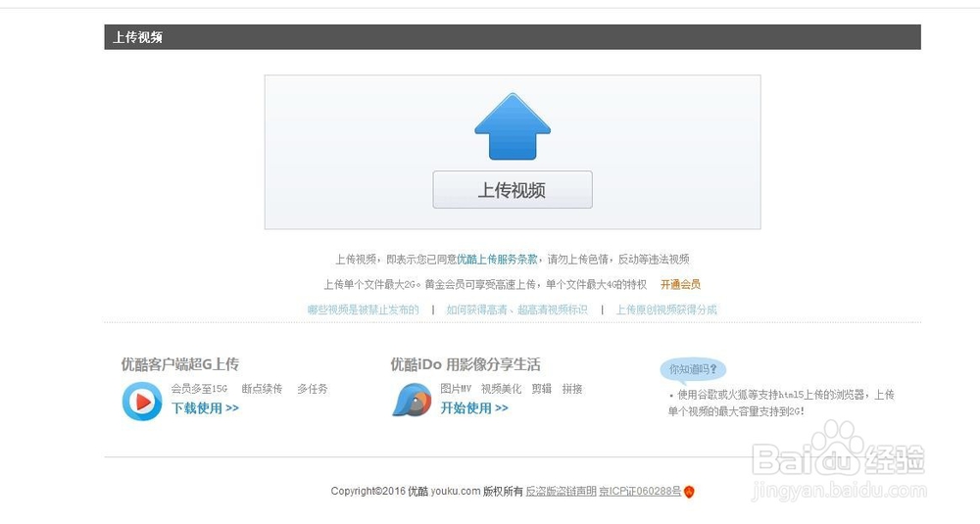
Task: Open the 哪些视频是被禁止发布的 link
Action: pos(364,310)
